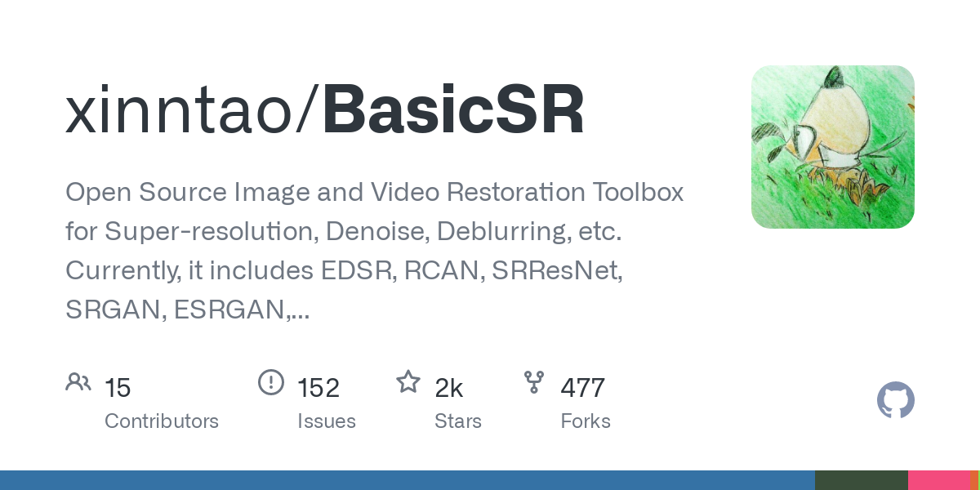Click the dark green language bar segment
This screenshot has width=980, height=490.
[x=862, y=480]
